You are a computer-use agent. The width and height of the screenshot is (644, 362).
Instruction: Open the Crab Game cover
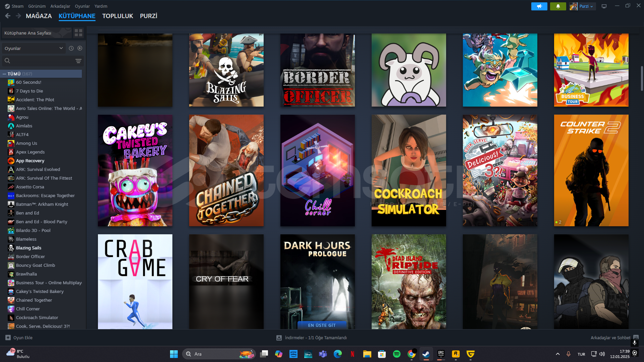coord(135,282)
